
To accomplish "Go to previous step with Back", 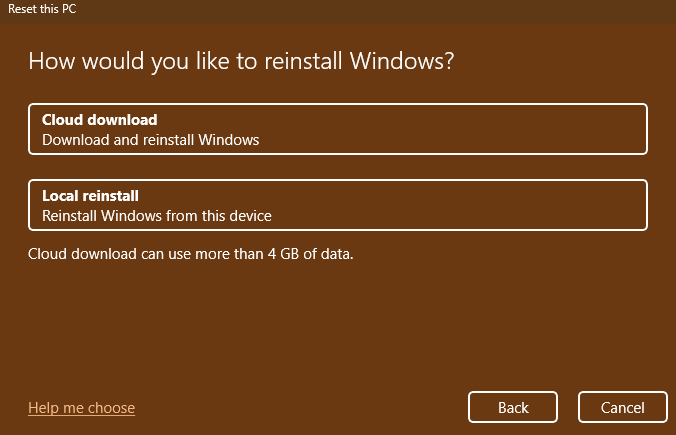I will [x=513, y=408].
